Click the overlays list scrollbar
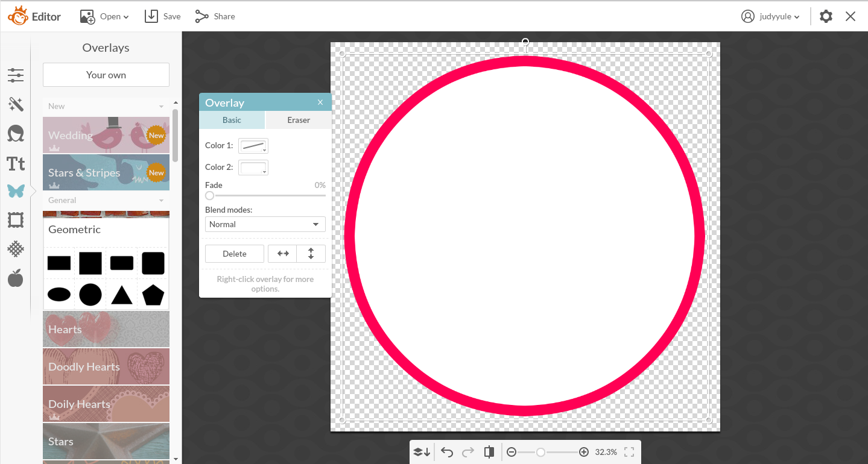 pyautogui.click(x=176, y=135)
